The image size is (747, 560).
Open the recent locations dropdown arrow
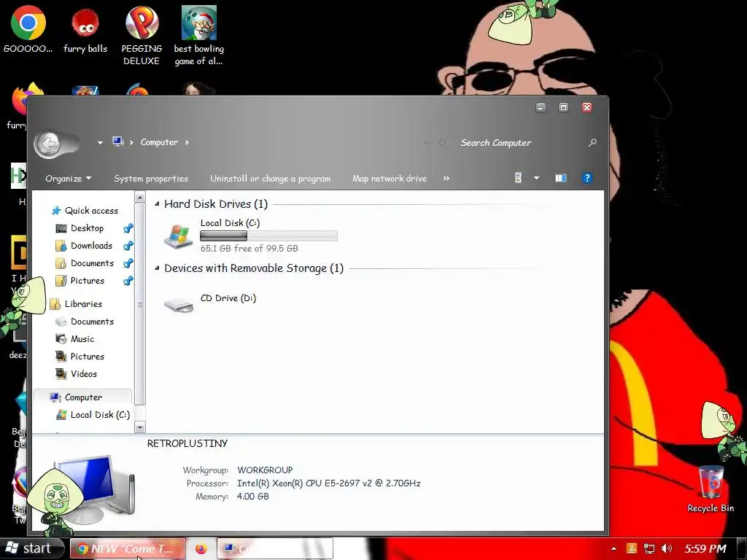click(100, 142)
